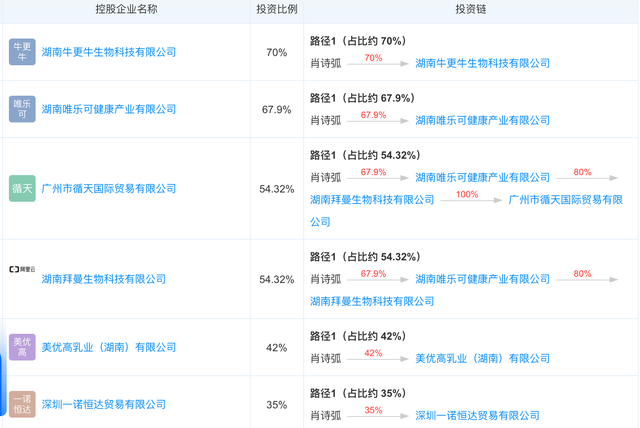The height and width of the screenshot is (428, 640).
Task: Click 肖诗弧 in the 70% investment path
Action: pyautogui.click(x=325, y=63)
